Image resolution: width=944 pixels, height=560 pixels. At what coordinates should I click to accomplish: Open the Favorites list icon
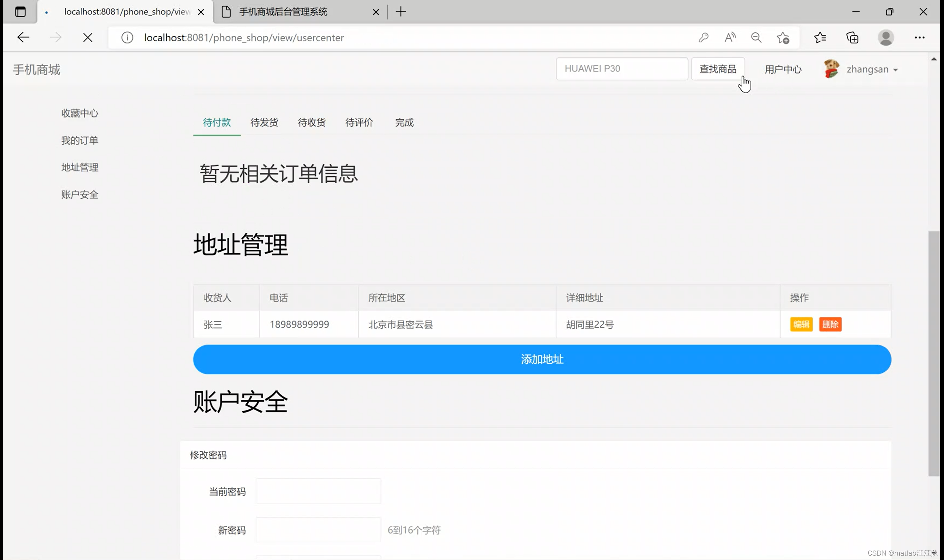pyautogui.click(x=820, y=37)
